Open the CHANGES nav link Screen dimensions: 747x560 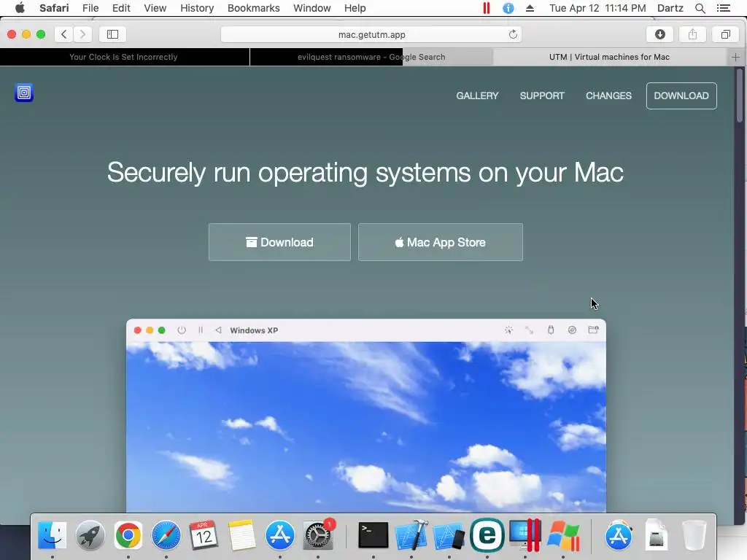(609, 96)
